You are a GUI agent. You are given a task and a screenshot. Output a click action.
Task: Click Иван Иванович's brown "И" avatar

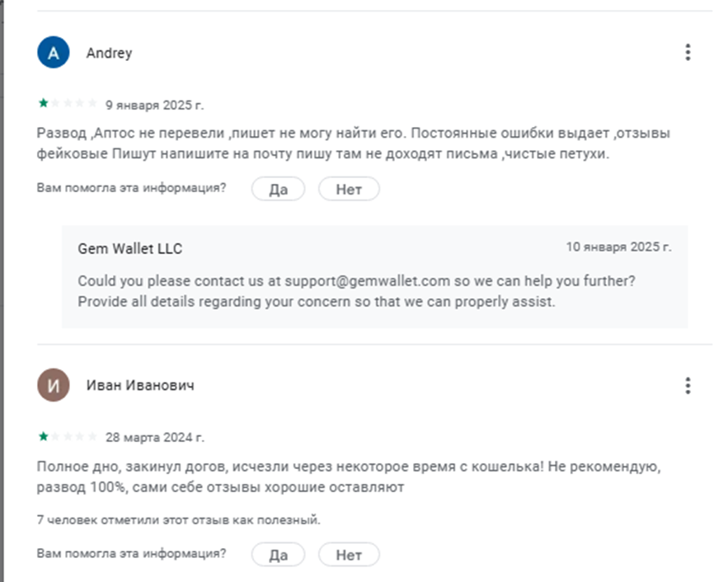[x=54, y=385]
